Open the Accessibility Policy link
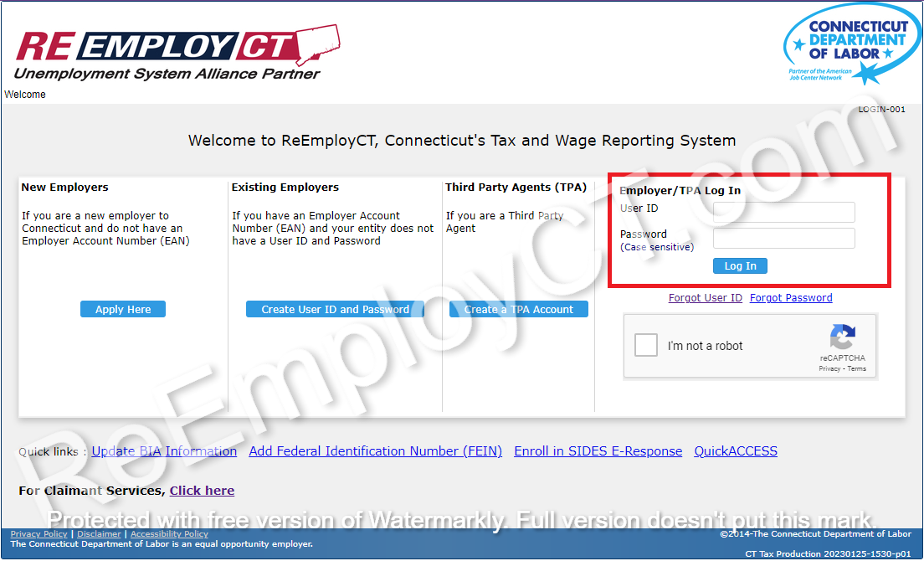Viewport: 924px width, 561px height. [169, 533]
